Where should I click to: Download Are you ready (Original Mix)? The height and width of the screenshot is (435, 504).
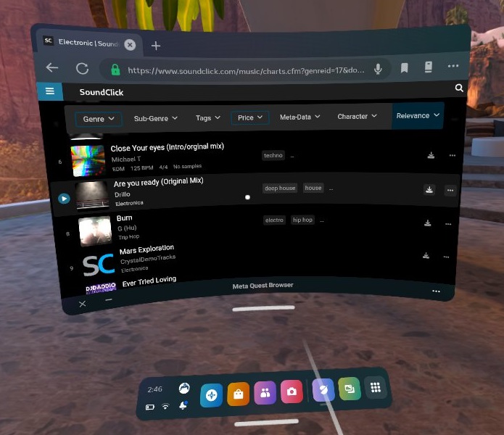tap(429, 189)
